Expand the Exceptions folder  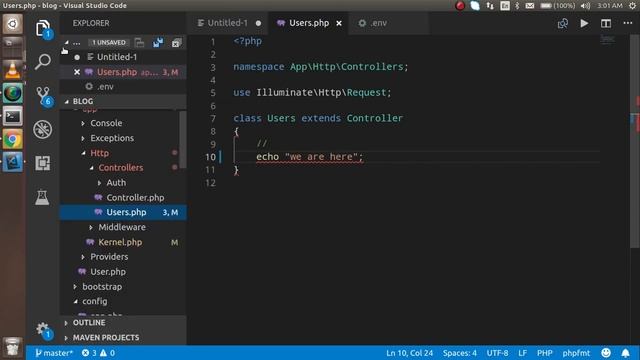112,138
